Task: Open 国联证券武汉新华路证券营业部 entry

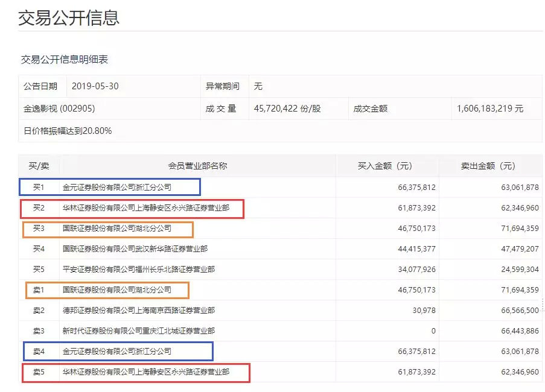Action: (135, 248)
